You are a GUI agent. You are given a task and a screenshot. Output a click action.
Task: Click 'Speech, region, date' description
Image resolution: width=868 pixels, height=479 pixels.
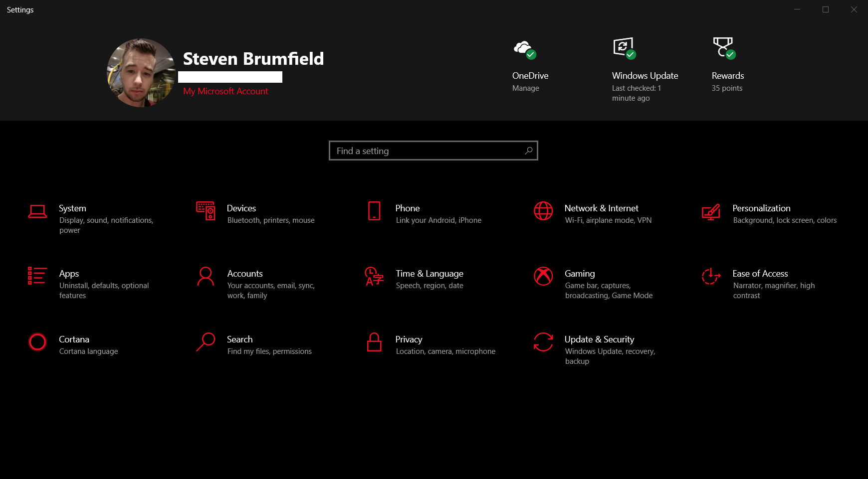[x=430, y=286]
